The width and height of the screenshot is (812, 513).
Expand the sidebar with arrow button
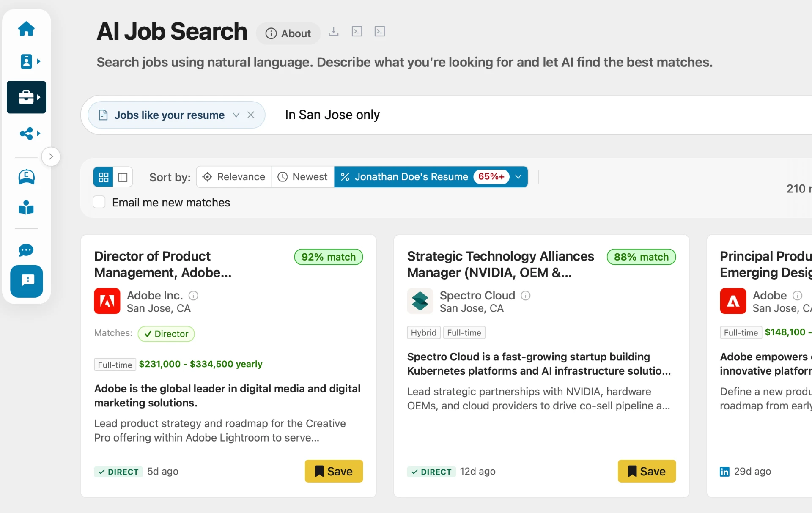[51, 156]
